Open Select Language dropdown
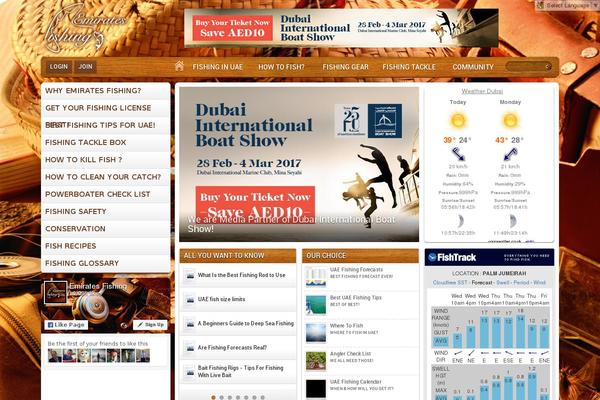The height and width of the screenshot is (400, 600). tap(567, 5)
